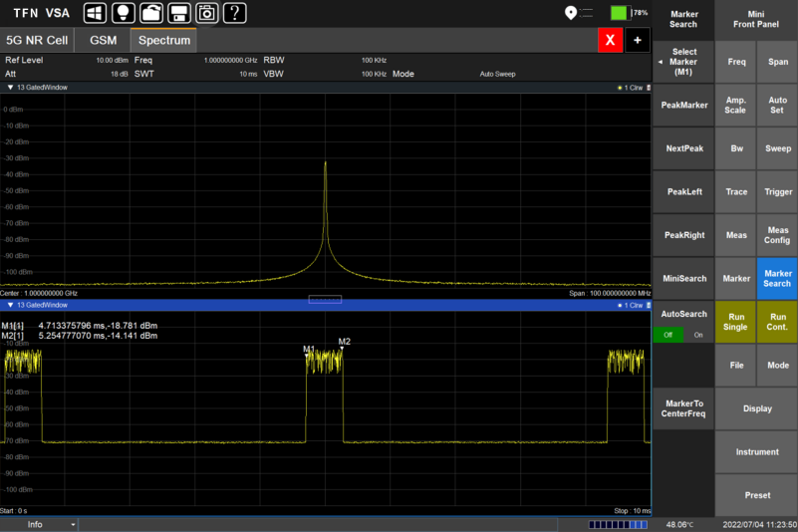
Task: Click the lightbulb hint icon
Action: (x=124, y=13)
